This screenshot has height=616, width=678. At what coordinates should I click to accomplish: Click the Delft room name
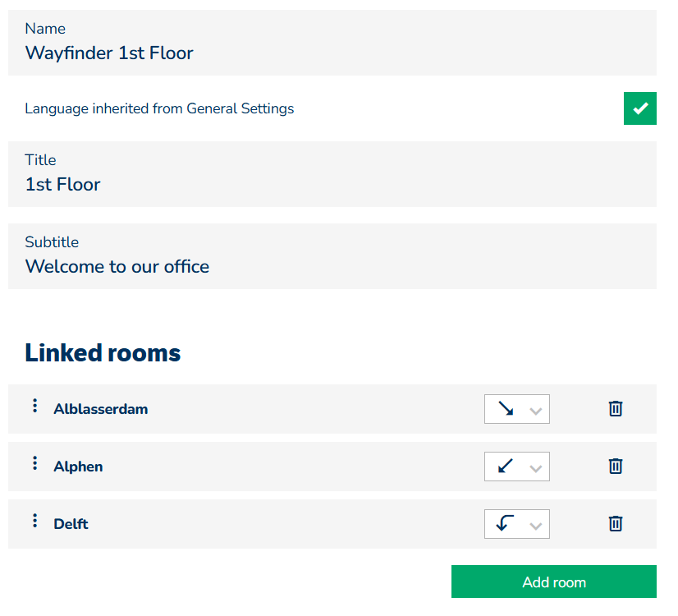click(71, 524)
